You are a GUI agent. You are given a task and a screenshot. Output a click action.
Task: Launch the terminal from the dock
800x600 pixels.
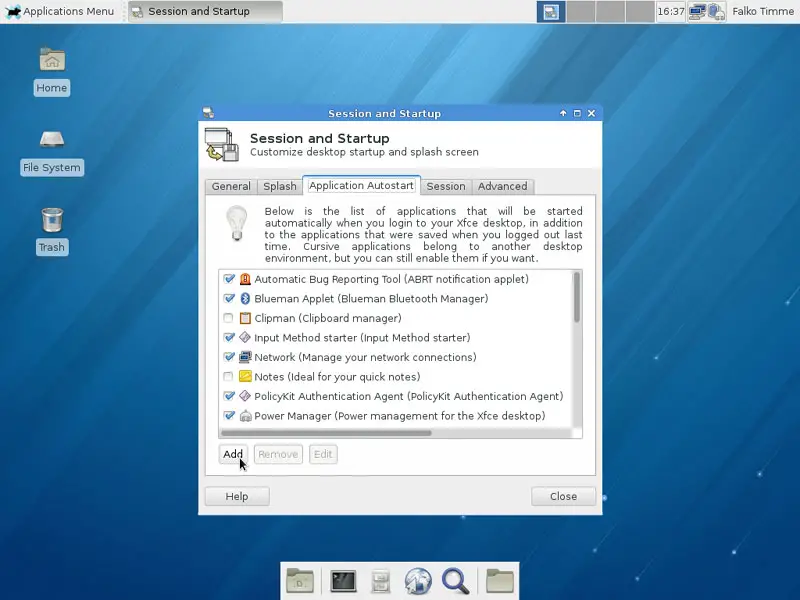(x=343, y=581)
